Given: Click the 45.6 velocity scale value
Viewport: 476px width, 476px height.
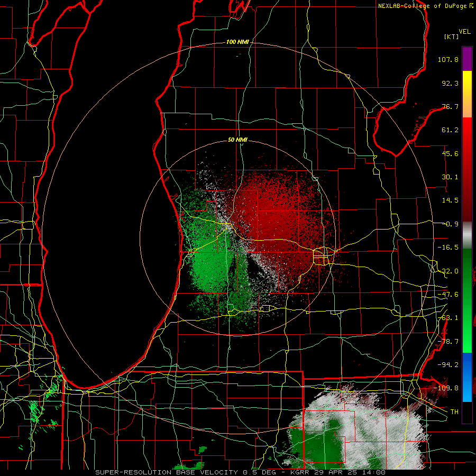Looking at the screenshot, I should click(450, 153).
